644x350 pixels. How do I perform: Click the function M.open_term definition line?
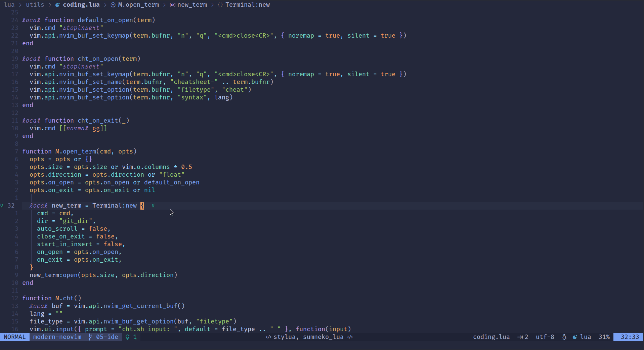(x=80, y=151)
